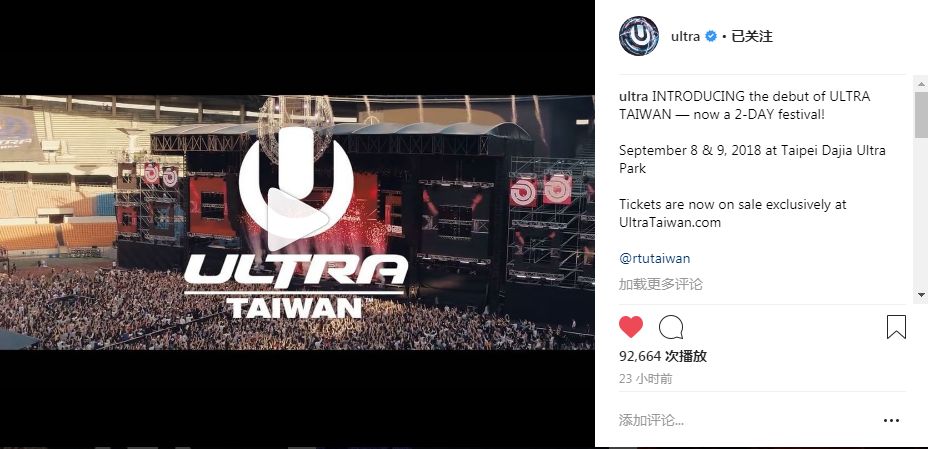928x449 pixels.
Task: Open the @rtutaiwan mention link
Action: (655, 259)
